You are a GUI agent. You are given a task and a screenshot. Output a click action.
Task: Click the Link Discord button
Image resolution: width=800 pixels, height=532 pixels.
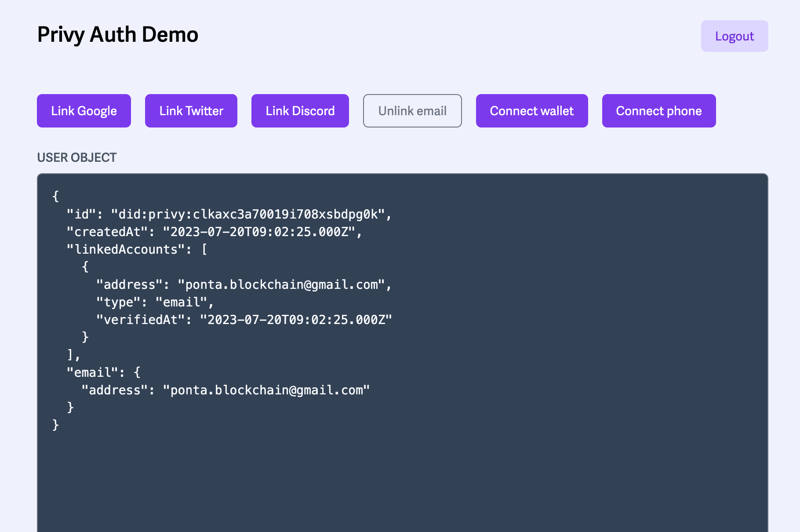(300, 111)
